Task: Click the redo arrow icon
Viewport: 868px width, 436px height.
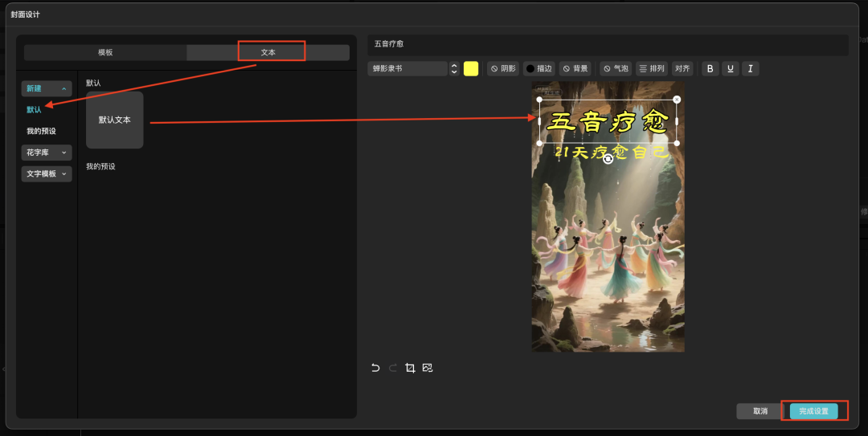Action: [392, 368]
